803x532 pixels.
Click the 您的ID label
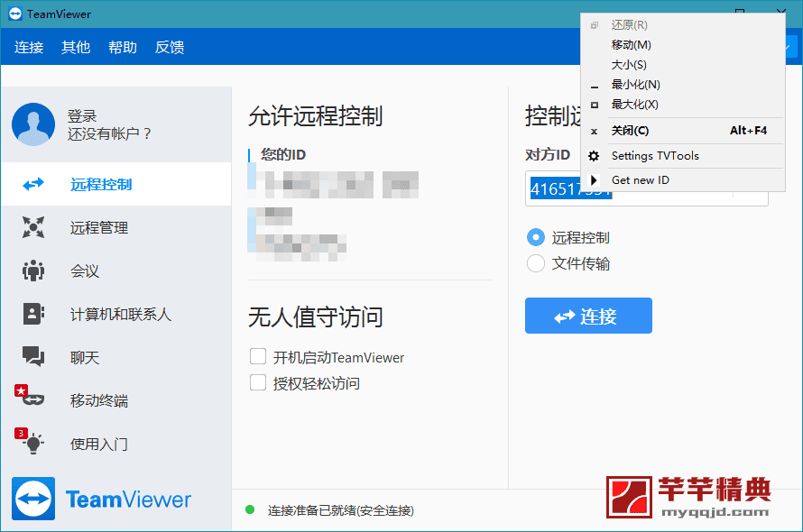[283, 154]
